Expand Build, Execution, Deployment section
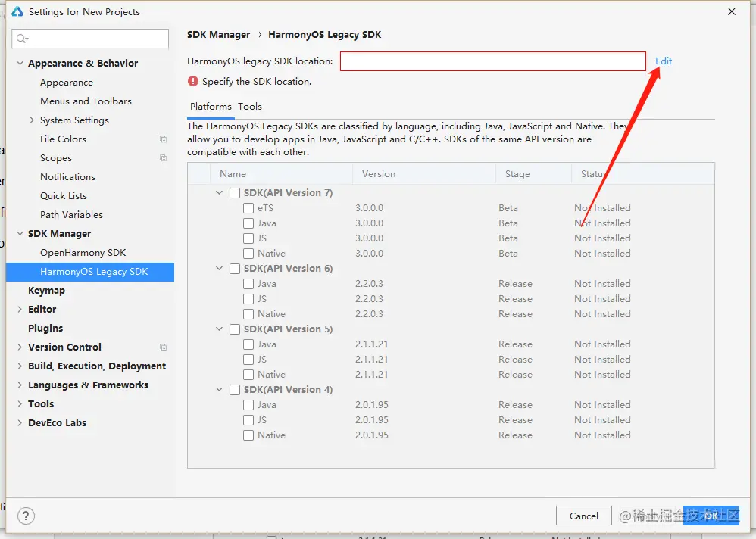756x539 pixels. tap(20, 366)
